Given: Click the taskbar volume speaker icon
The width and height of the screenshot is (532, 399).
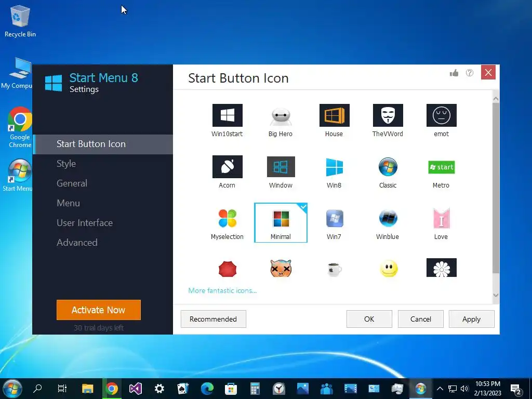Looking at the screenshot, I should pyautogui.click(x=464, y=389).
